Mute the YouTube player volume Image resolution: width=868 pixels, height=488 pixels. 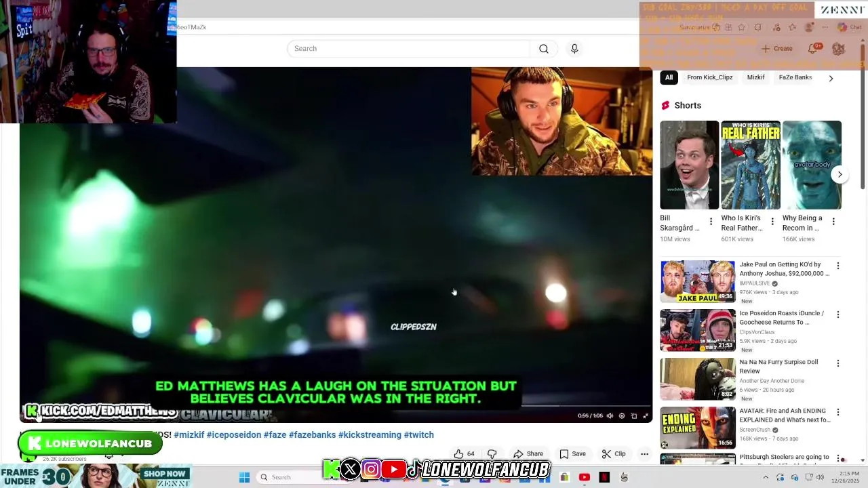(x=610, y=416)
